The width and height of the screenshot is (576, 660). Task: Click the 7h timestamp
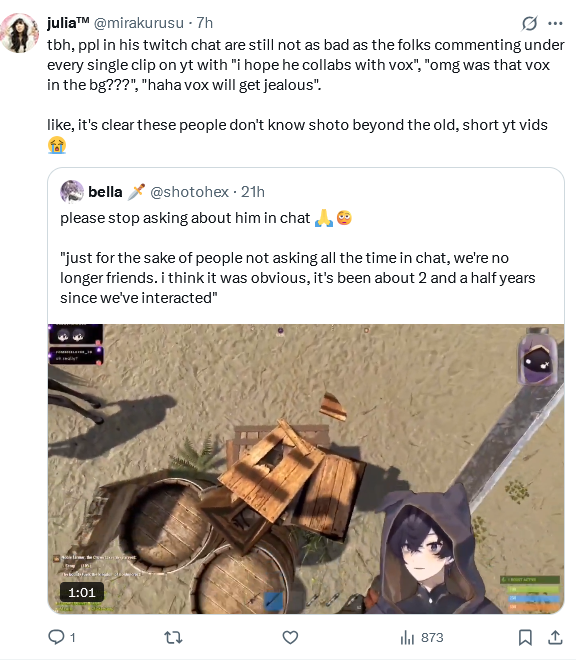pos(205,23)
